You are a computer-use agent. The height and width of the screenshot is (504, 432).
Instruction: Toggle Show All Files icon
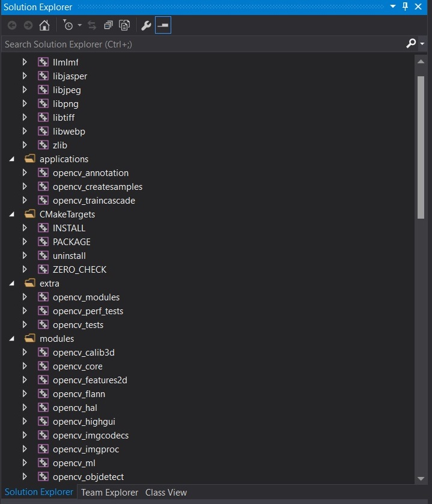(124, 25)
